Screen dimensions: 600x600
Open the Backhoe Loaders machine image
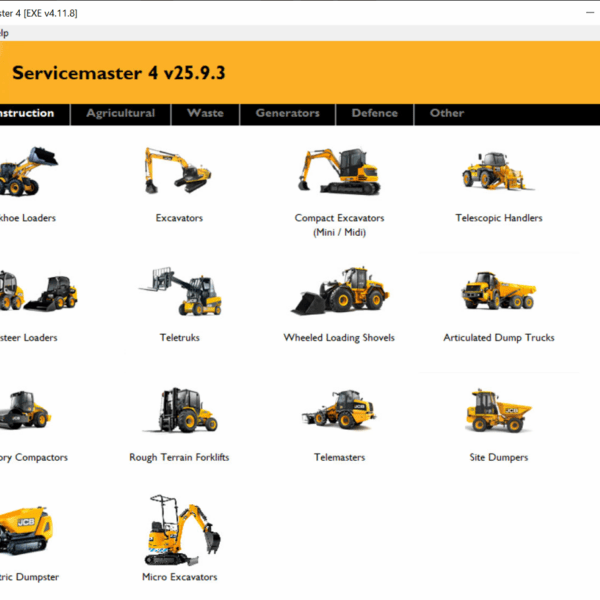pos(28,171)
